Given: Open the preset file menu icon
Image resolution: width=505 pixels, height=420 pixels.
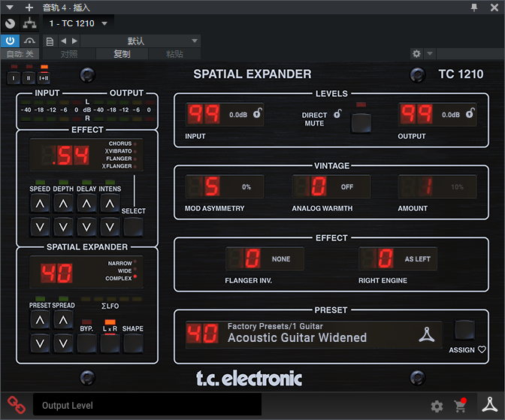Looking at the screenshot, I should click(50, 41).
